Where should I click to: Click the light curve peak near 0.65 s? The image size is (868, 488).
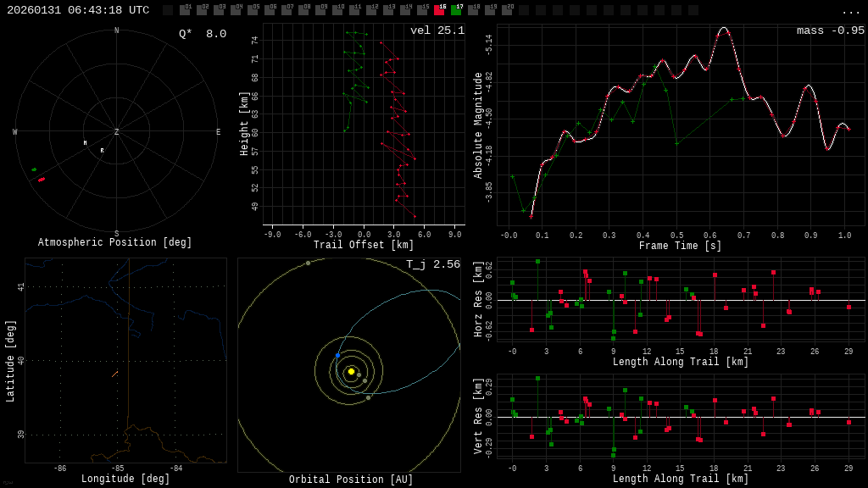coord(724,28)
